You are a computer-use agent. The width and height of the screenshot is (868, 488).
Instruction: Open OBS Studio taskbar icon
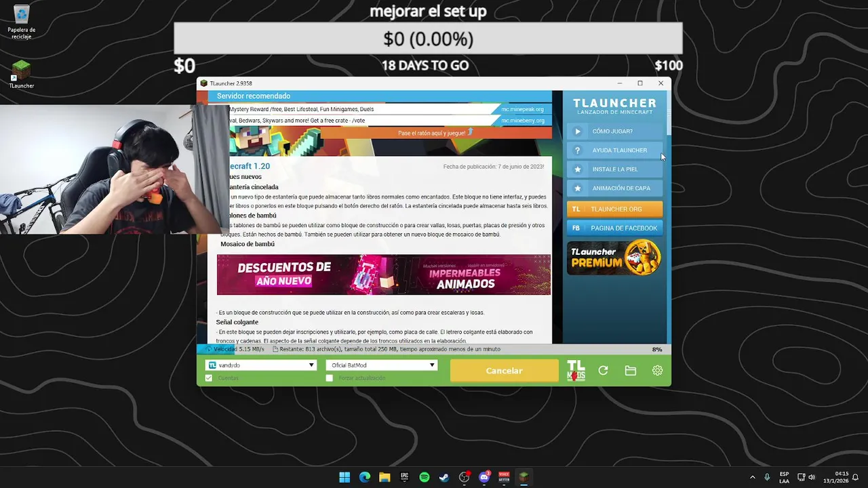(x=465, y=477)
